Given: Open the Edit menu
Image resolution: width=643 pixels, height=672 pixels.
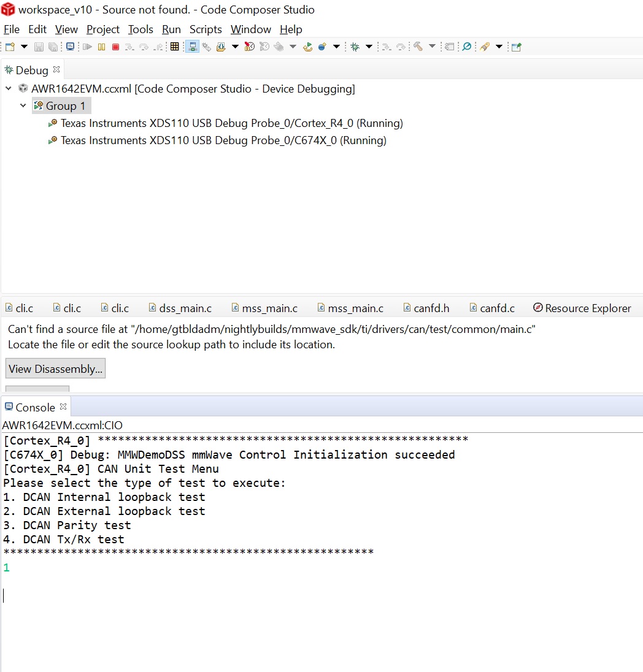Looking at the screenshot, I should pos(37,29).
